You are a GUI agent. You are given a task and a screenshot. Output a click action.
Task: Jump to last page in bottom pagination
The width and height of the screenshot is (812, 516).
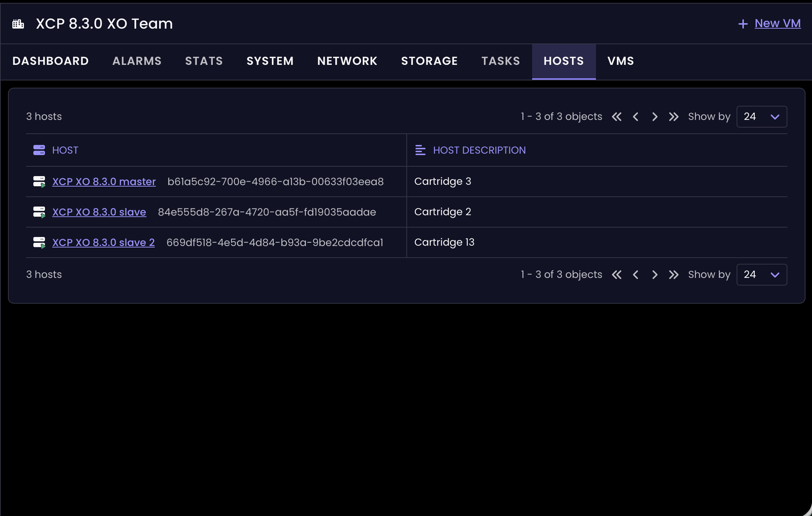click(x=674, y=275)
